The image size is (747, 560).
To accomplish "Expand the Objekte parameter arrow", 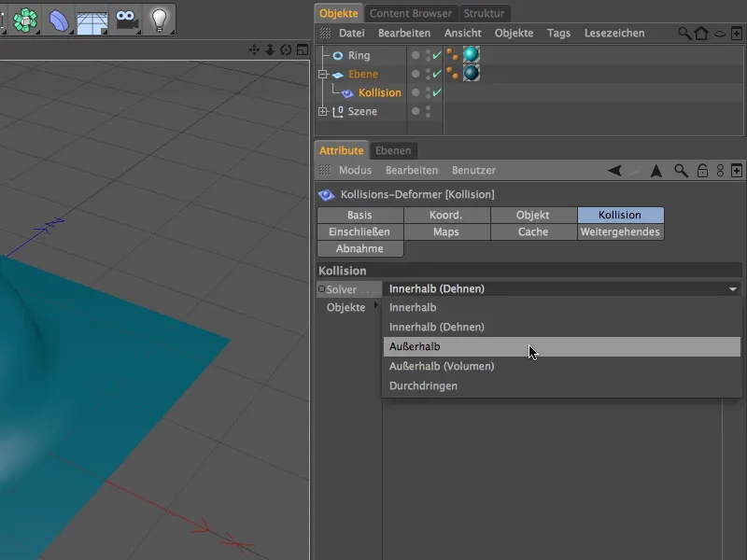I will (x=376, y=305).
